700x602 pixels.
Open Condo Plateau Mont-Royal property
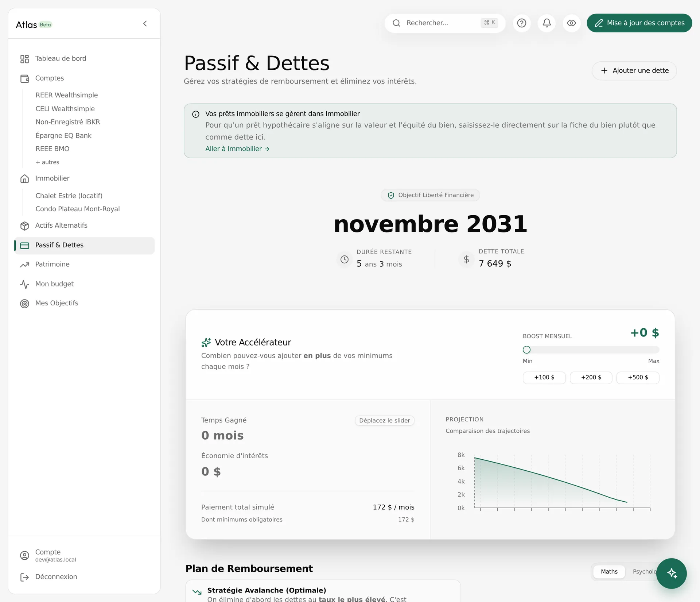tap(78, 209)
